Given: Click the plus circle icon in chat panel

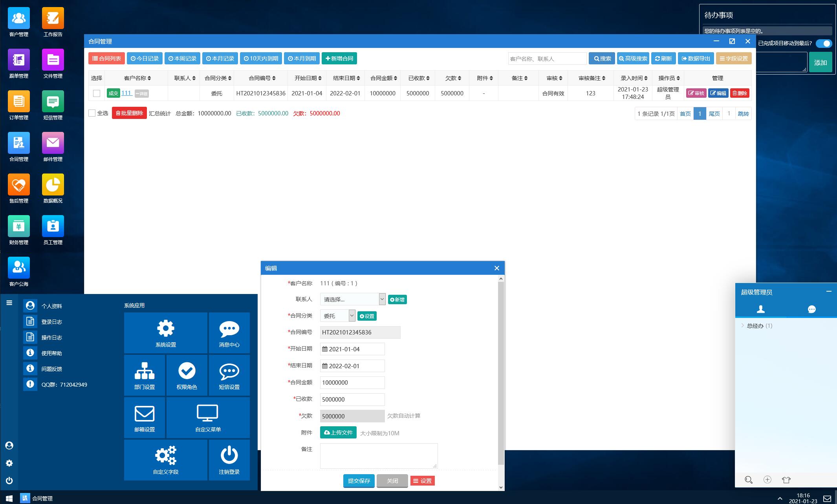Looking at the screenshot, I should [x=767, y=479].
